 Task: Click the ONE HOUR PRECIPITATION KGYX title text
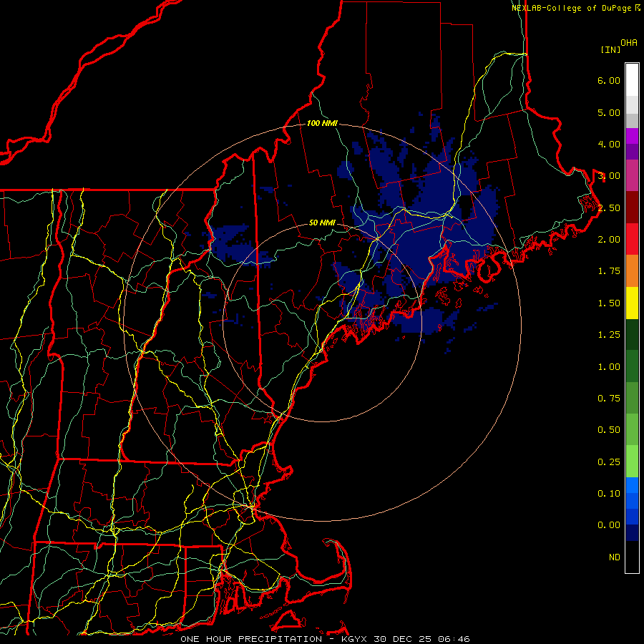[325, 639]
